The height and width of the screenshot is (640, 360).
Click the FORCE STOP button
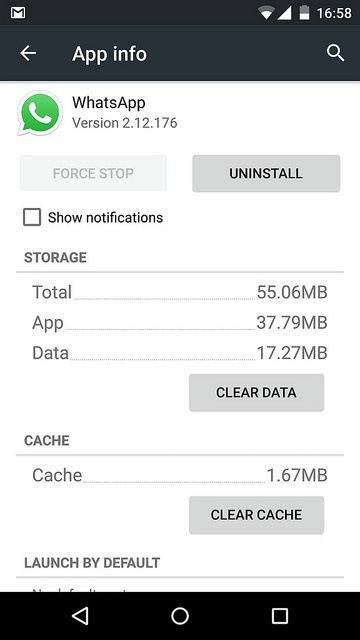pyautogui.click(x=93, y=173)
